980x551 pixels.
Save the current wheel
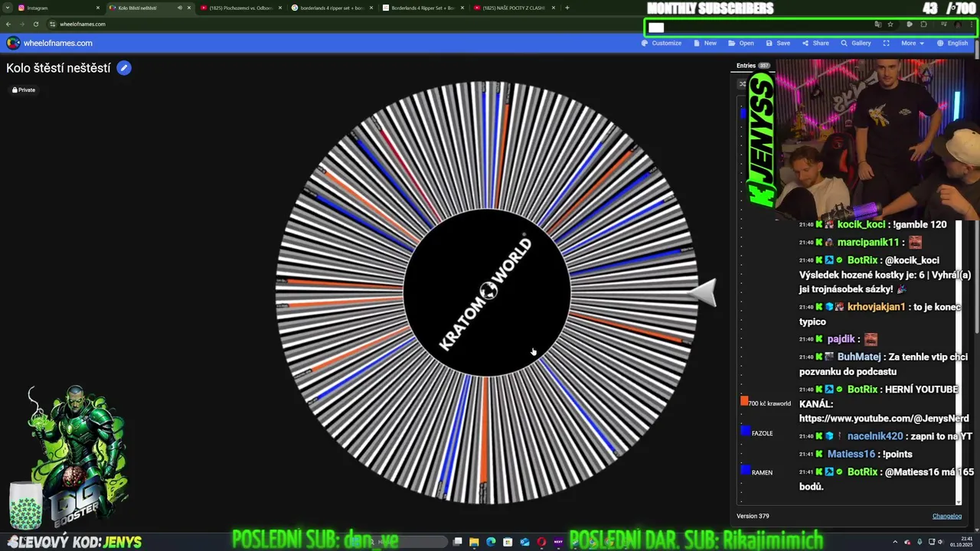tap(778, 43)
